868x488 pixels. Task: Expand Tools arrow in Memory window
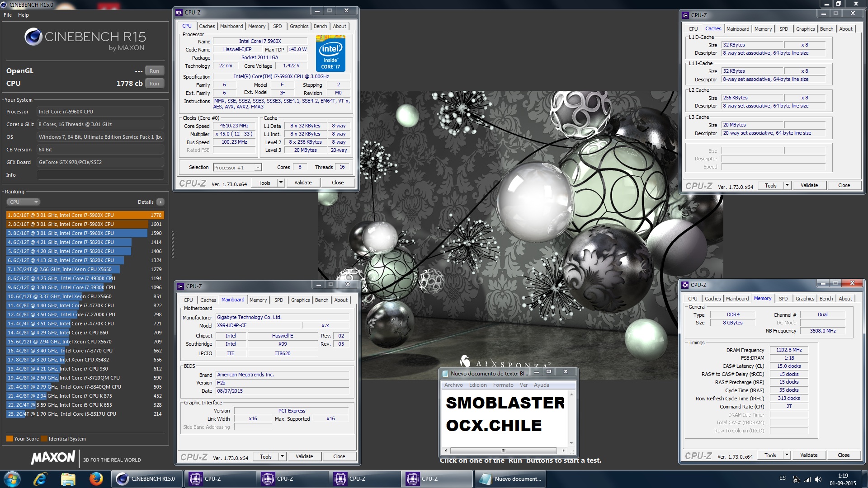click(787, 455)
